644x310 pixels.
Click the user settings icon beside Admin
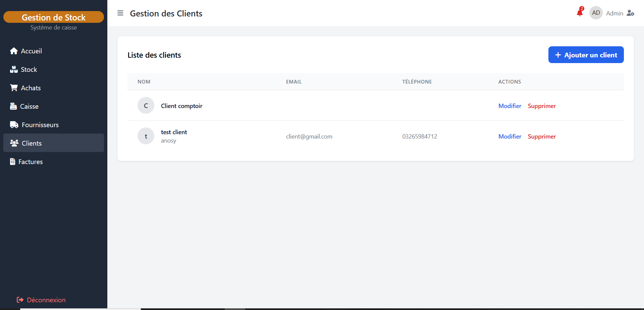pyautogui.click(x=631, y=13)
